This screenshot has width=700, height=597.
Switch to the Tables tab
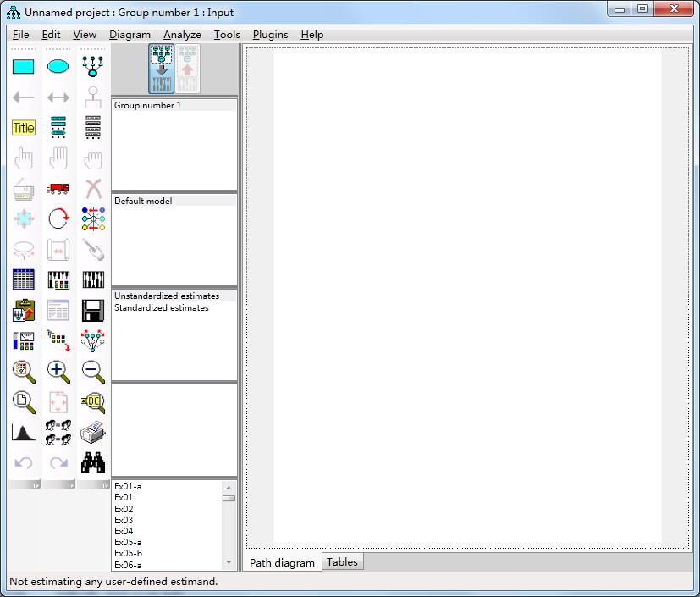pos(342,561)
